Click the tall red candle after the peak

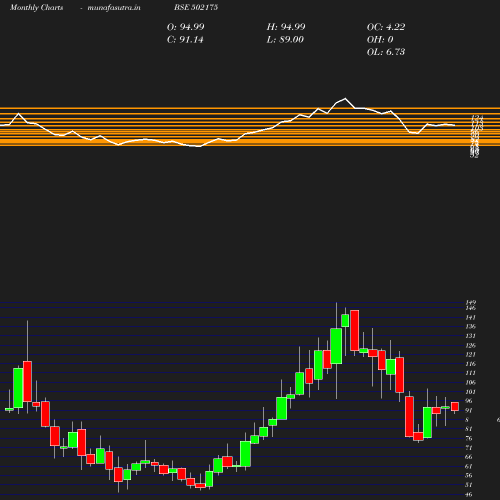coord(355,330)
